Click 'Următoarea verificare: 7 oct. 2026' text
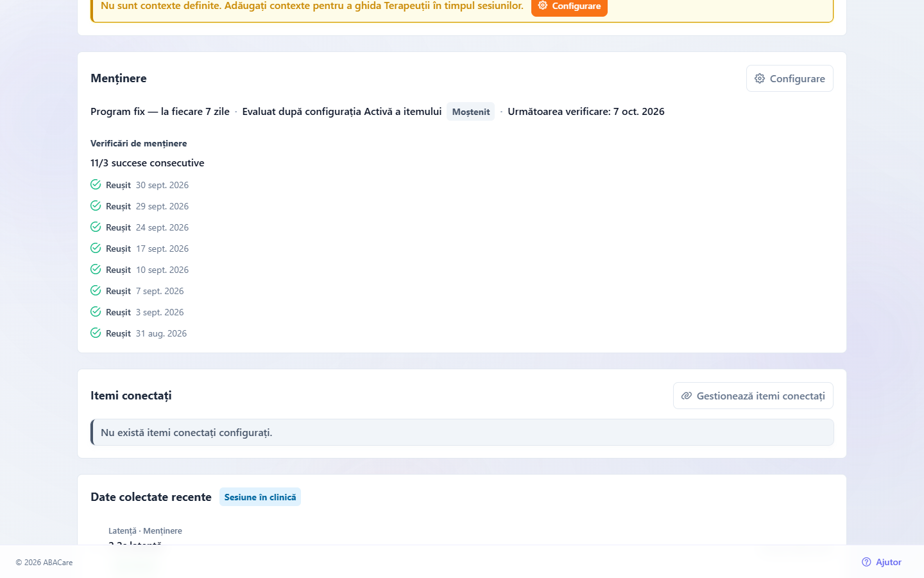Viewport: 924px width, 578px height. point(586,112)
